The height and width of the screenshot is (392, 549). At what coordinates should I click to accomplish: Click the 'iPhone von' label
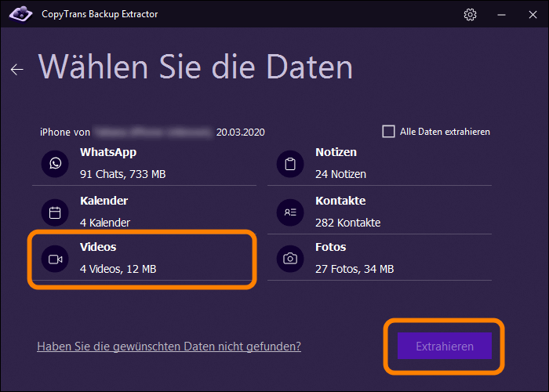point(65,132)
